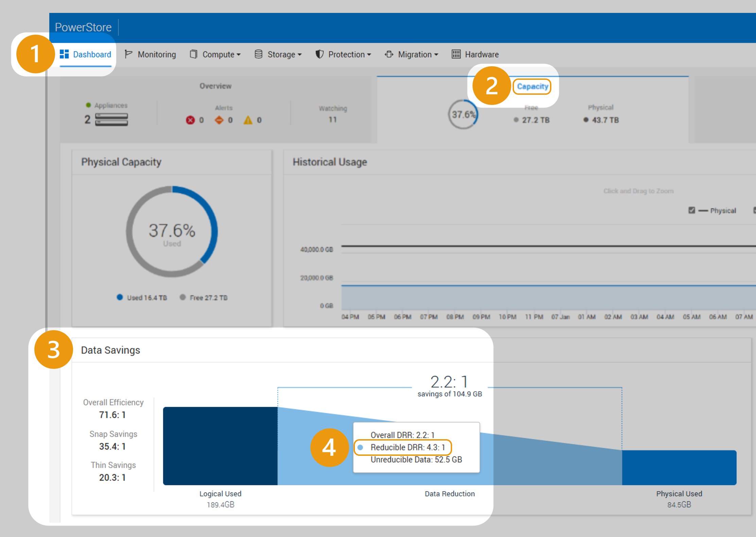Switch to the Overview tab
Screen dimensions: 756x537
pos(216,86)
